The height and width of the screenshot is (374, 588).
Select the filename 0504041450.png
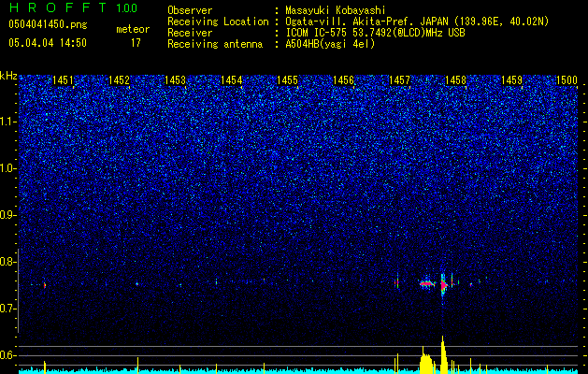coord(48,24)
